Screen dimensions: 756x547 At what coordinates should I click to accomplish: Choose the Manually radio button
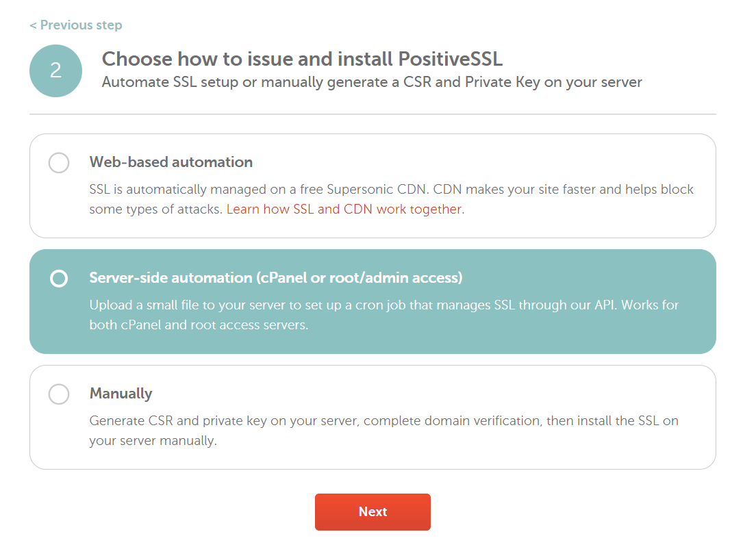coord(59,394)
